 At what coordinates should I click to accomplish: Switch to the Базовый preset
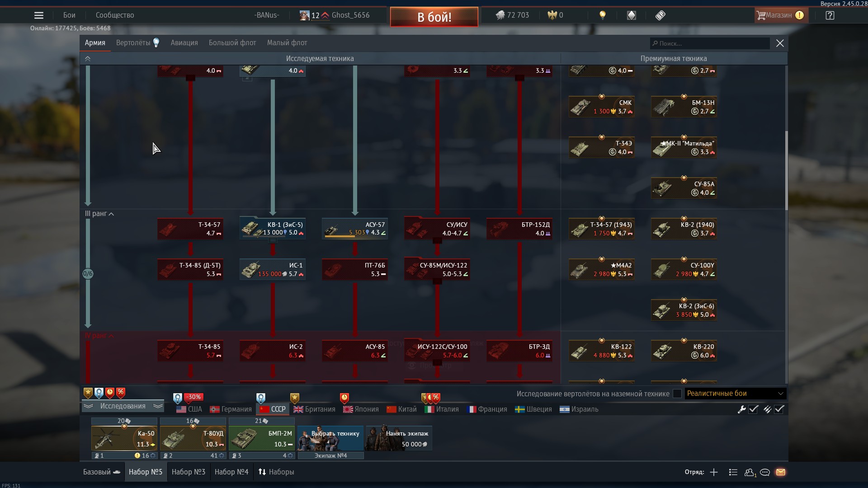(x=102, y=472)
